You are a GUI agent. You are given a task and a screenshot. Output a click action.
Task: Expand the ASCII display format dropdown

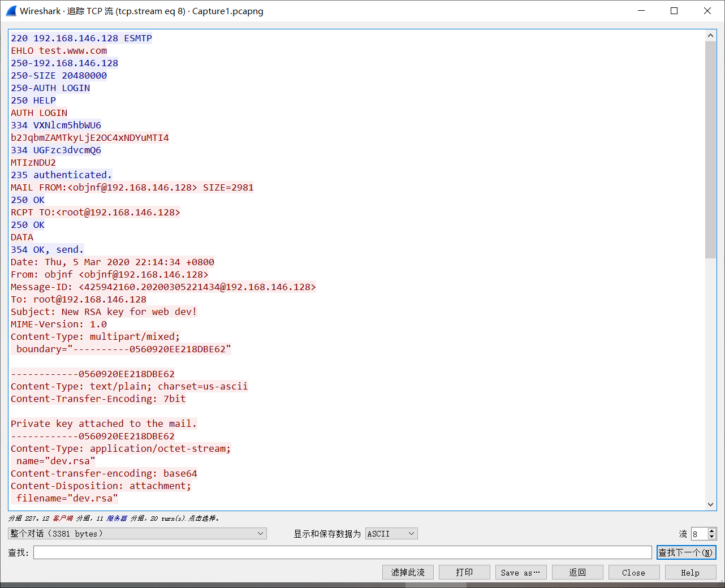click(x=391, y=533)
